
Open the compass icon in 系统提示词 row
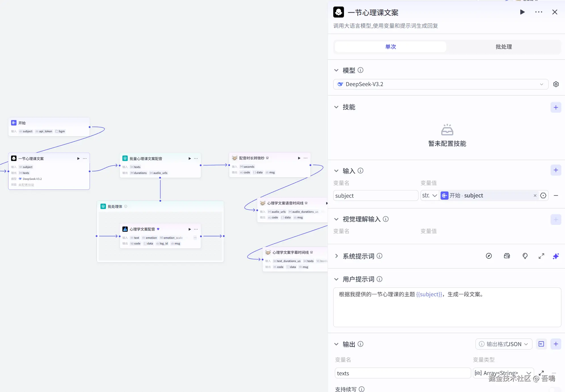(489, 256)
